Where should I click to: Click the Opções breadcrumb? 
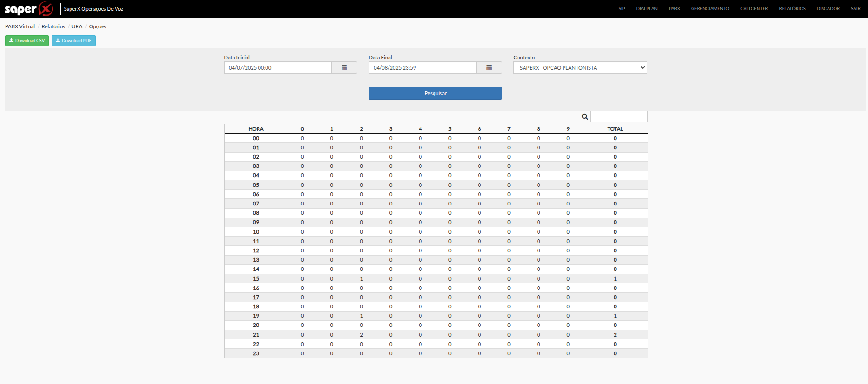97,26
